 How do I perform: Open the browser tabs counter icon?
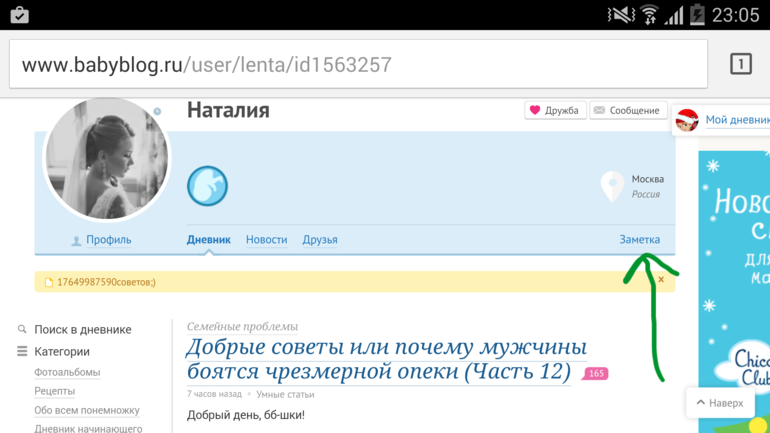(741, 64)
